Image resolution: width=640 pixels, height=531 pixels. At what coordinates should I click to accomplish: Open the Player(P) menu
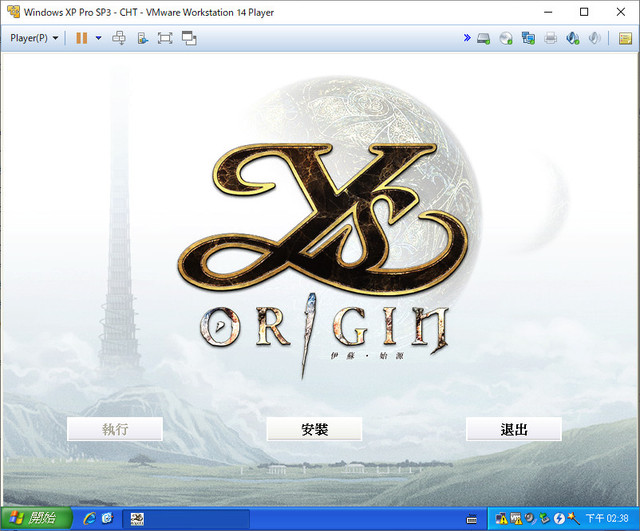(x=34, y=38)
